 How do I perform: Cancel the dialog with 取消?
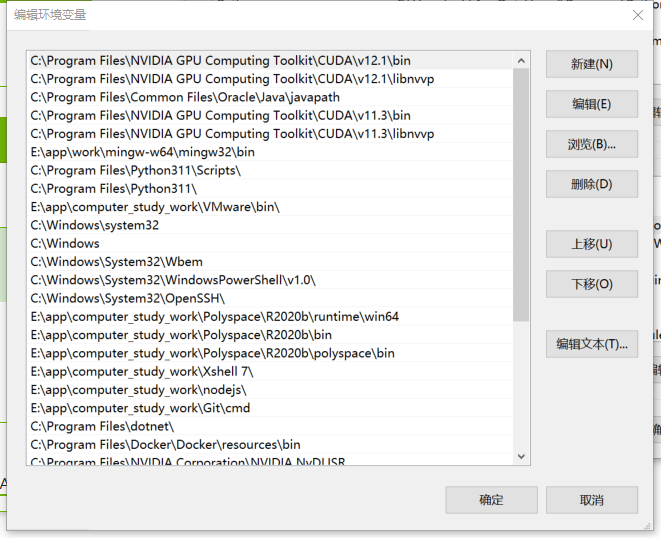[x=591, y=500]
